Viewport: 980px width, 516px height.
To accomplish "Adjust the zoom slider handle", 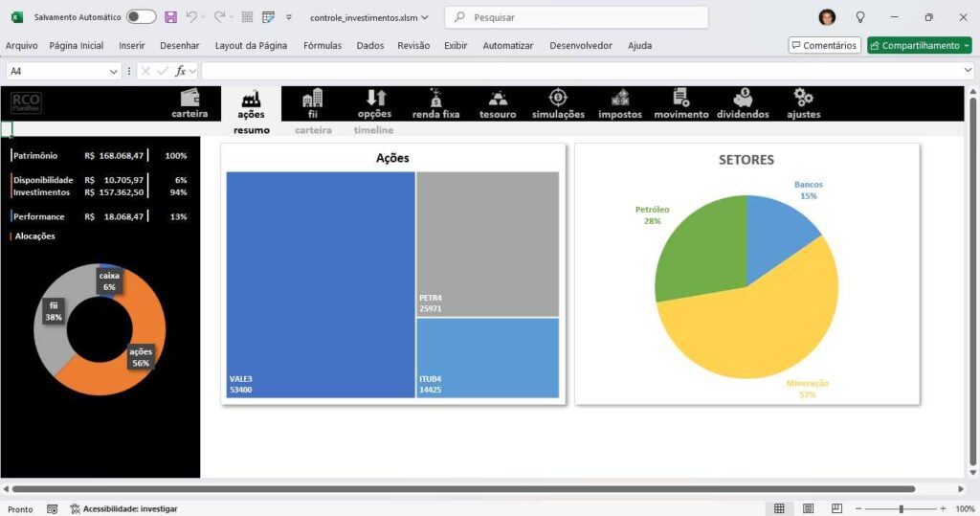I will click(x=901, y=509).
